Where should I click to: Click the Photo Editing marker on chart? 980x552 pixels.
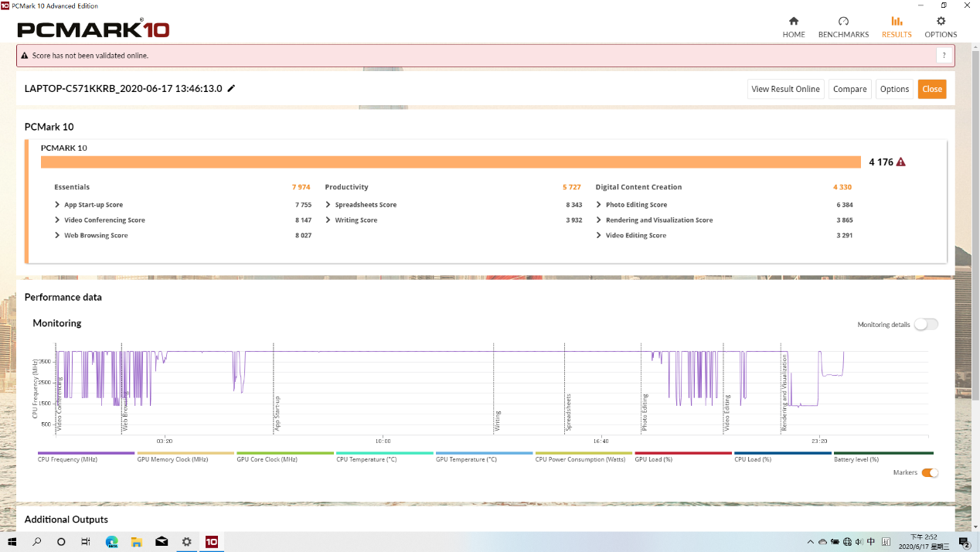pyautogui.click(x=645, y=412)
